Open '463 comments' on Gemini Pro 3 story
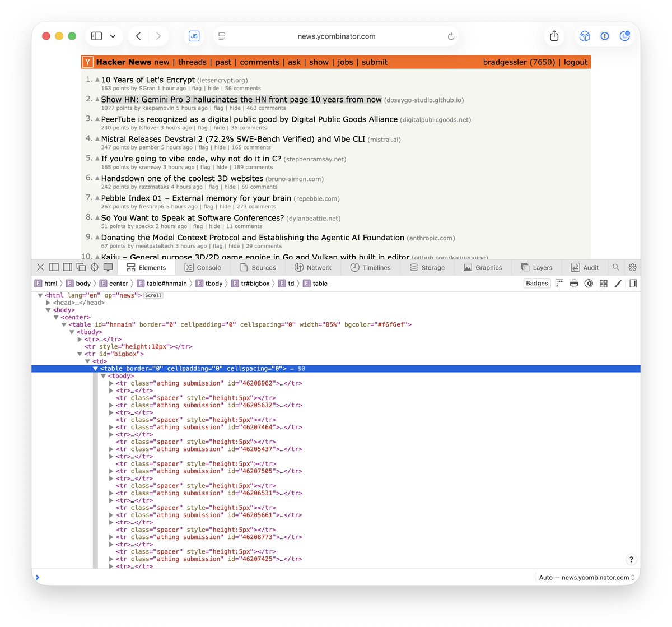 point(266,108)
